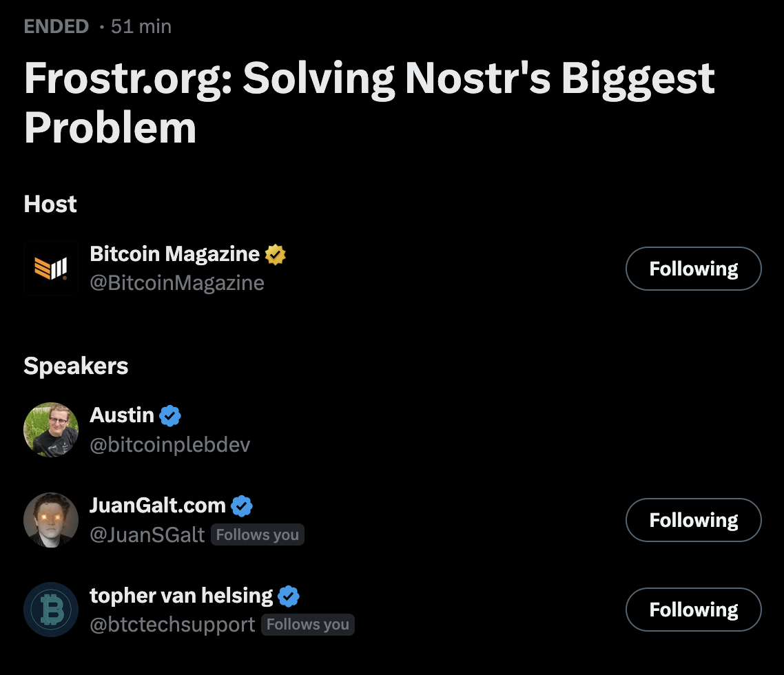Toggle Following button for topher van helsing

693,610
